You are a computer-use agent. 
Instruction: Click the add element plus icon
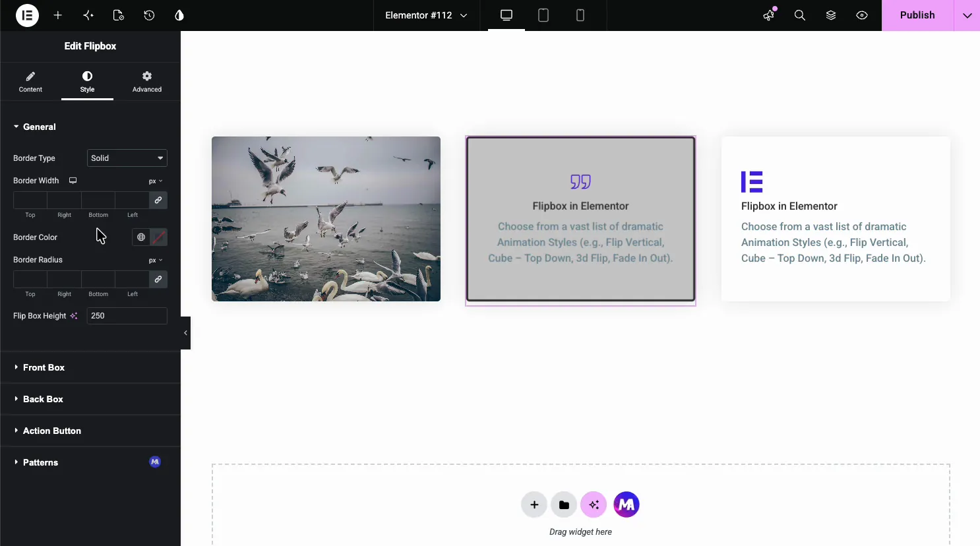coord(58,15)
